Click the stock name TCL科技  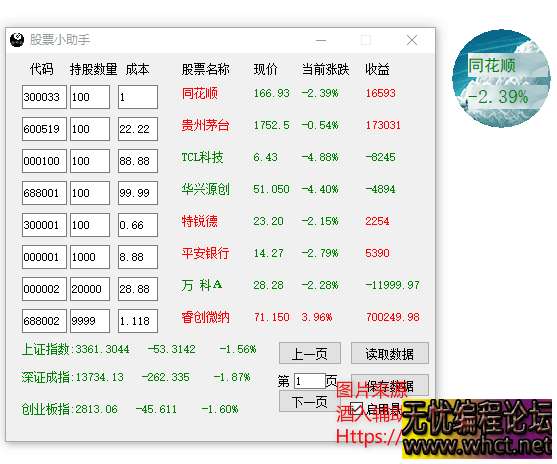click(202, 157)
